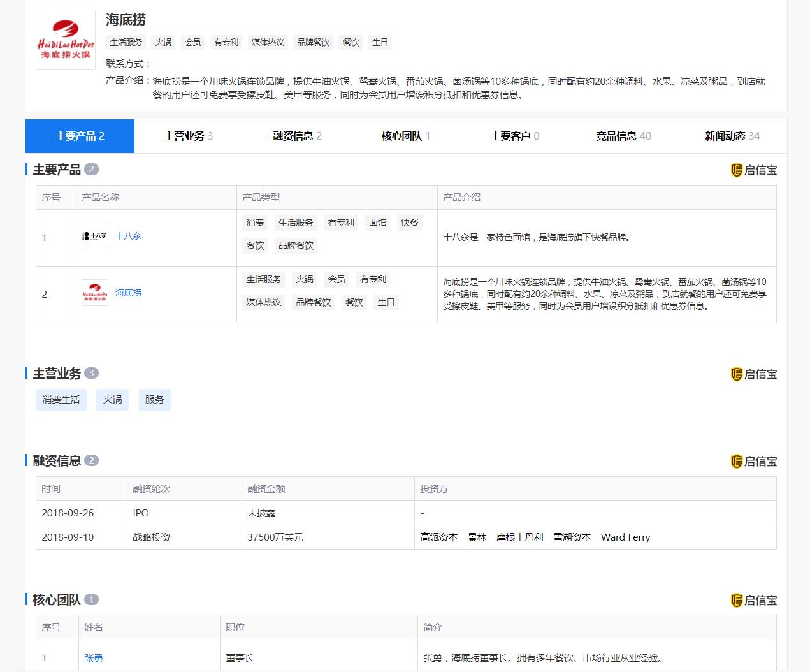Screen dimensions: 810x672
Task: Open the 十八余 product link
Action: tap(129, 236)
